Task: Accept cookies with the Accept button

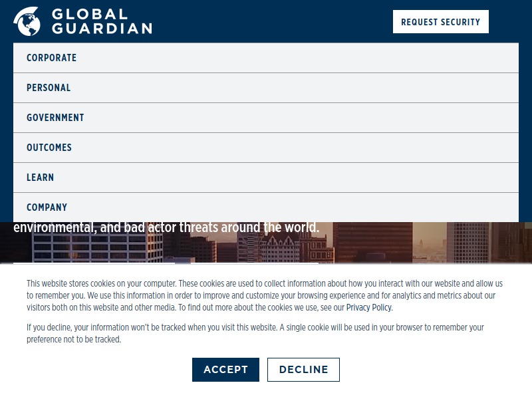Action: pyautogui.click(x=225, y=370)
